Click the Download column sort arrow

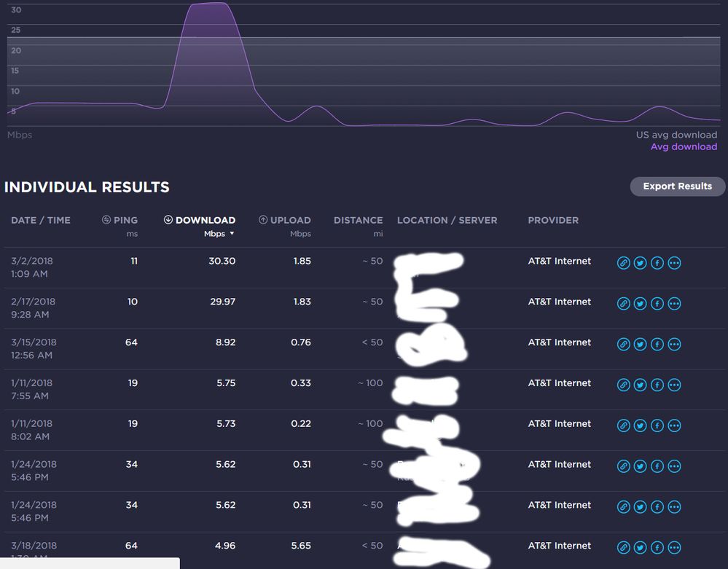232,234
